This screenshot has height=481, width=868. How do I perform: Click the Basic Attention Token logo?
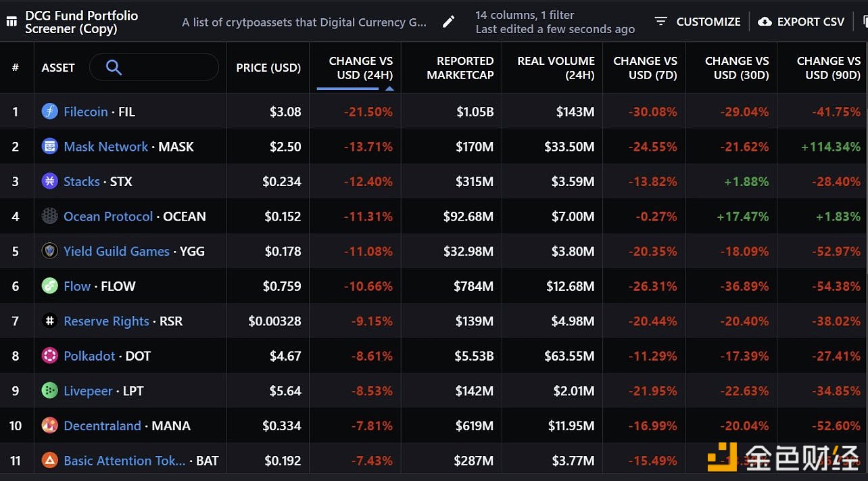[x=50, y=461]
